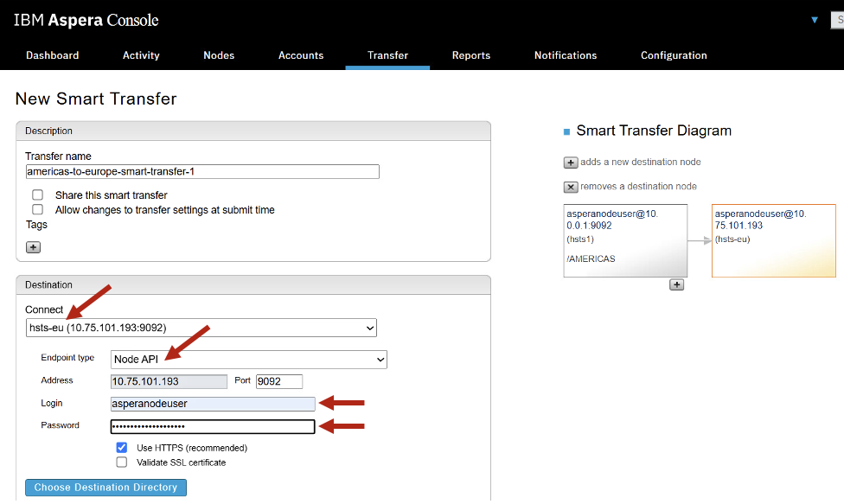Enable Validate SSL certificate checkbox

122,462
